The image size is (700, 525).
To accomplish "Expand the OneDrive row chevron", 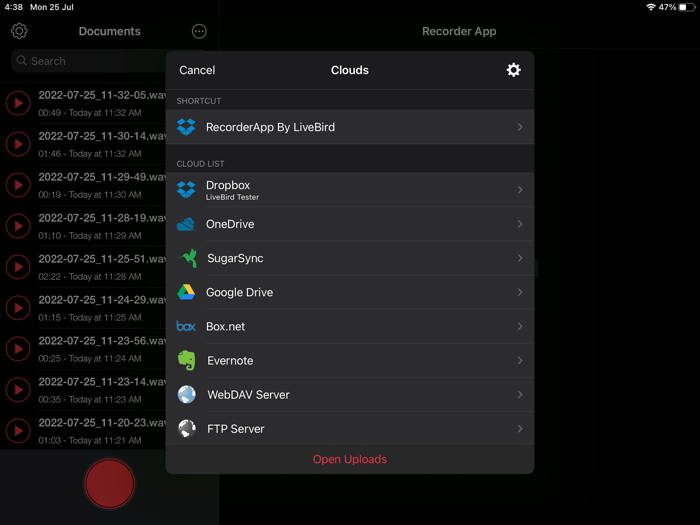I will click(x=520, y=224).
